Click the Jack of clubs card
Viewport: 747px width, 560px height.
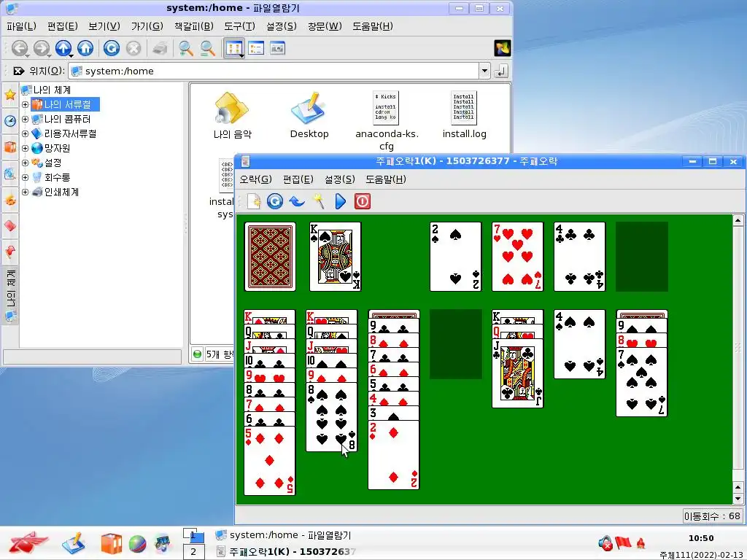517,373
